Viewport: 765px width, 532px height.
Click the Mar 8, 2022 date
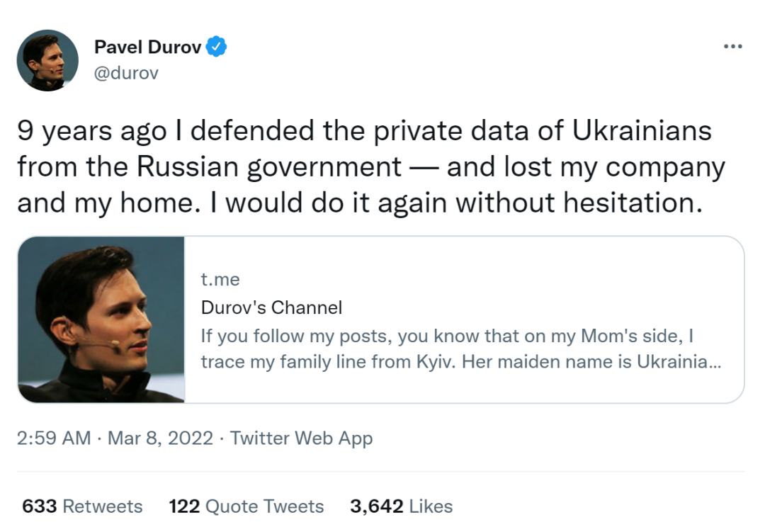[x=160, y=438]
